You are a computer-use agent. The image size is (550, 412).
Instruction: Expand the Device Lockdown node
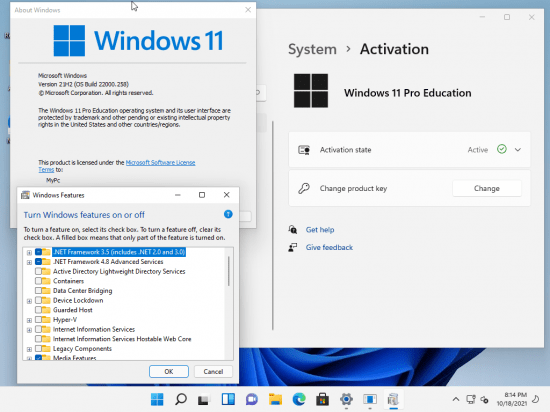point(29,301)
